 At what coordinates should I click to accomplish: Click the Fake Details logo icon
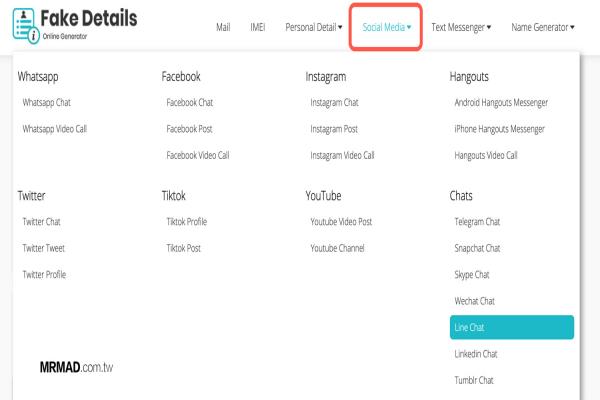coord(26,26)
